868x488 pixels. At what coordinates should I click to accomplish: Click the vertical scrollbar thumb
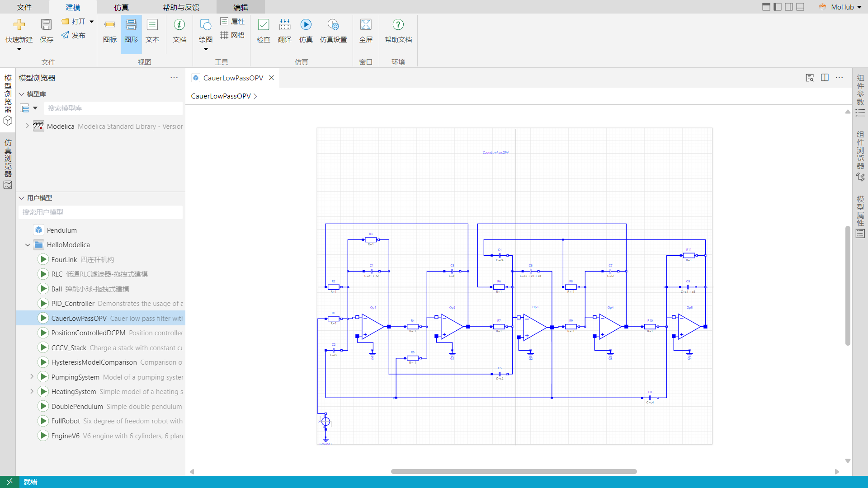tap(848, 286)
